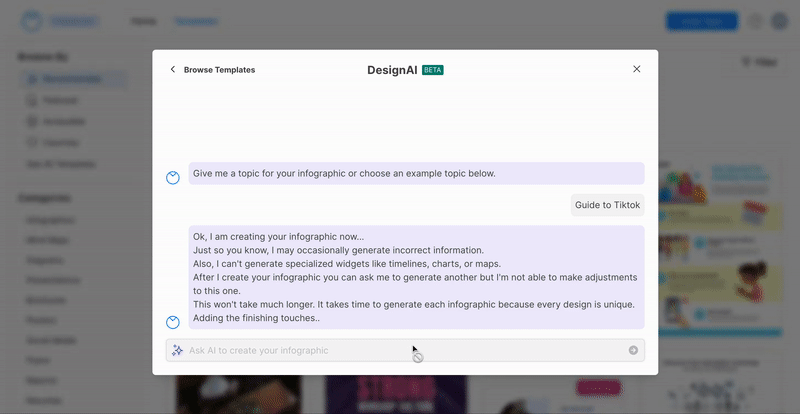Image resolution: width=800 pixels, height=414 pixels.
Task: Click the DesignAI dialog title
Action: point(392,70)
